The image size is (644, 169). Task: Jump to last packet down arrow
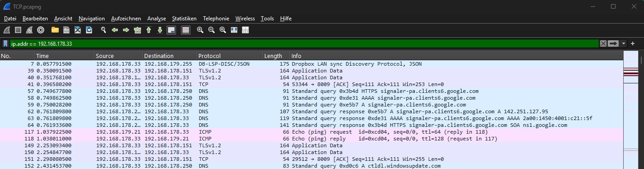click(160, 30)
